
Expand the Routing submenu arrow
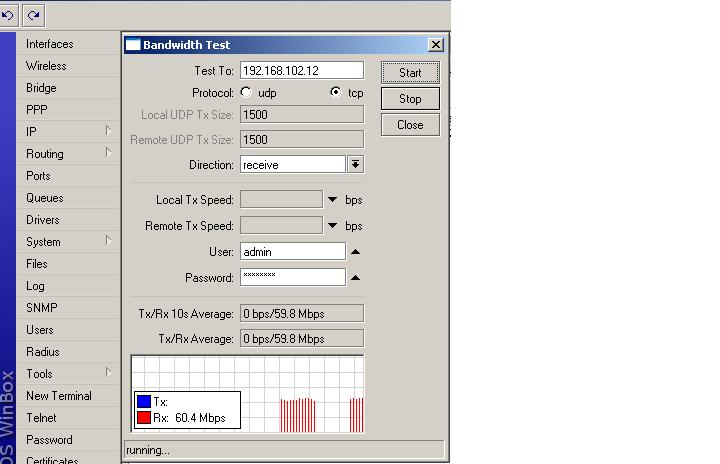tap(108, 152)
